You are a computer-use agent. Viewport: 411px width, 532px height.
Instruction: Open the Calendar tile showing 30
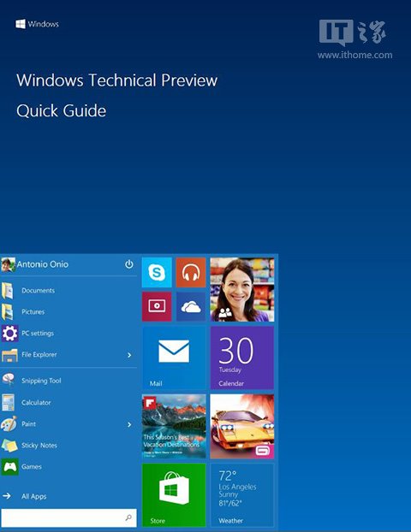pos(241,358)
